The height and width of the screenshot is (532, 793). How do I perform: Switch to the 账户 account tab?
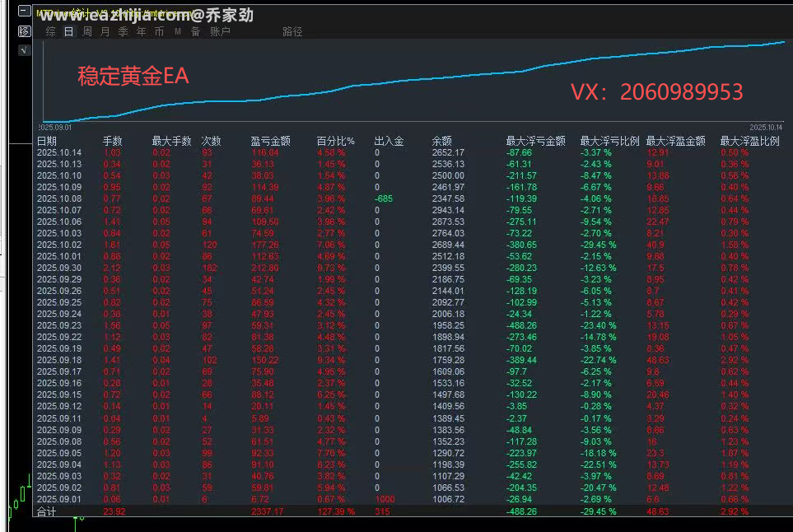(220, 31)
